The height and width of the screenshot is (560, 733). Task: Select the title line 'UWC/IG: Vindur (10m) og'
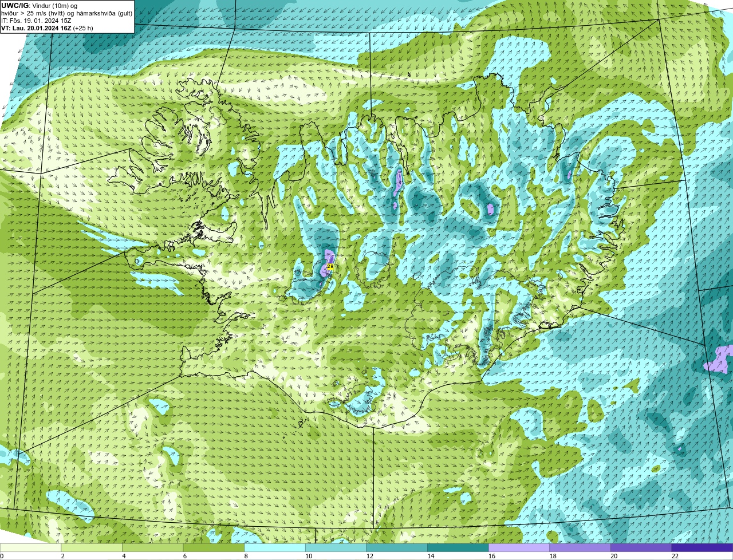[x=39, y=6]
